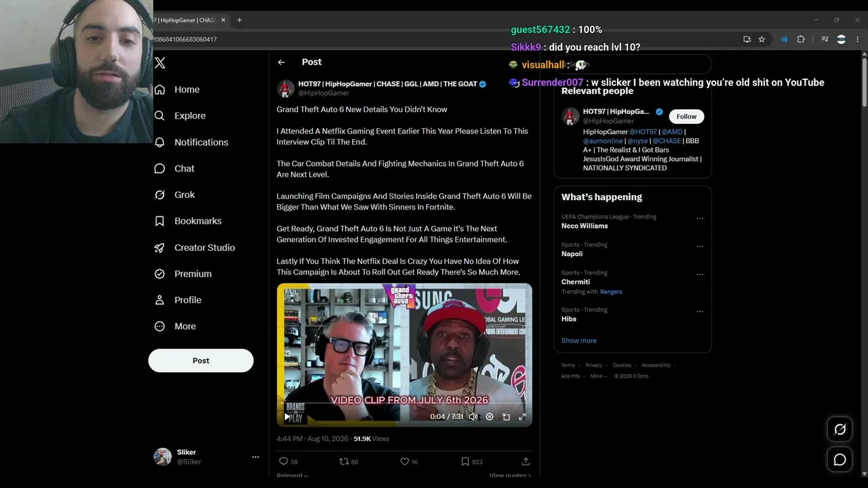Click the More circle icon in sidebar
The width and height of the screenshot is (868, 488).
click(x=159, y=326)
